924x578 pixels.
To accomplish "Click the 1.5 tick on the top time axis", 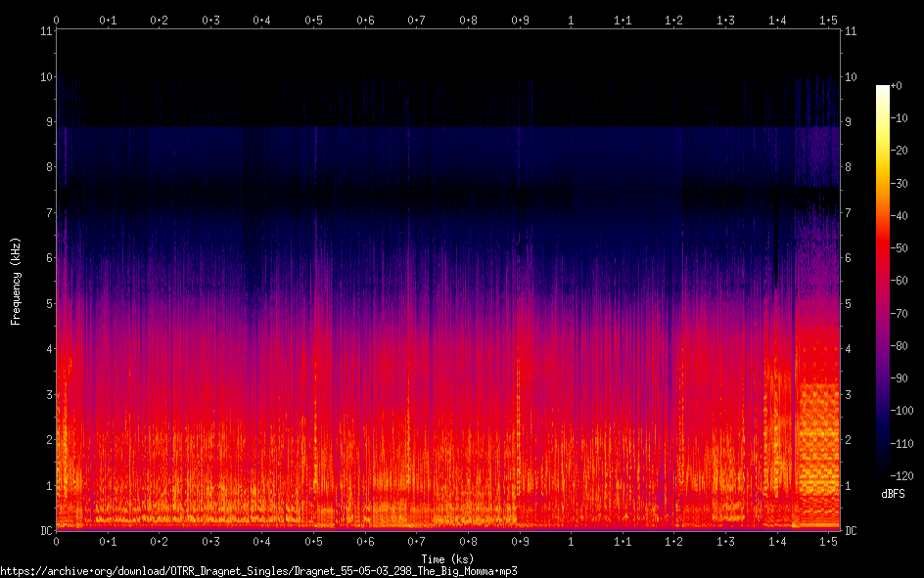I will point(829,20).
